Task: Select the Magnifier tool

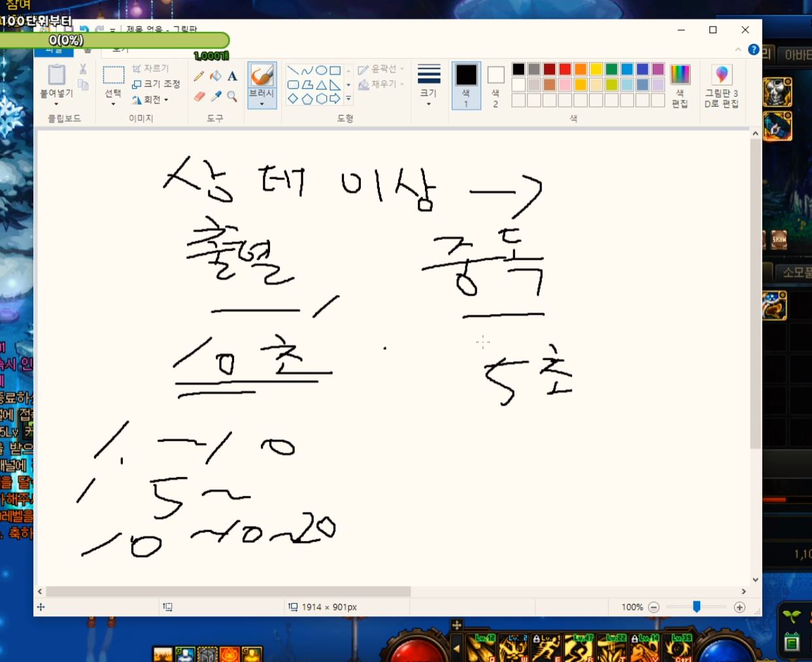Action: (232, 97)
